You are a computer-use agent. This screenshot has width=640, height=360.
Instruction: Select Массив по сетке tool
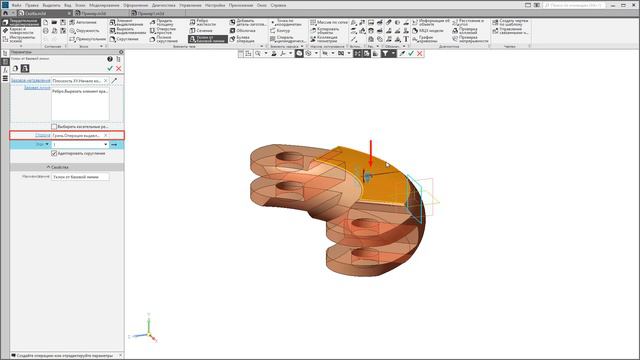(329, 22)
